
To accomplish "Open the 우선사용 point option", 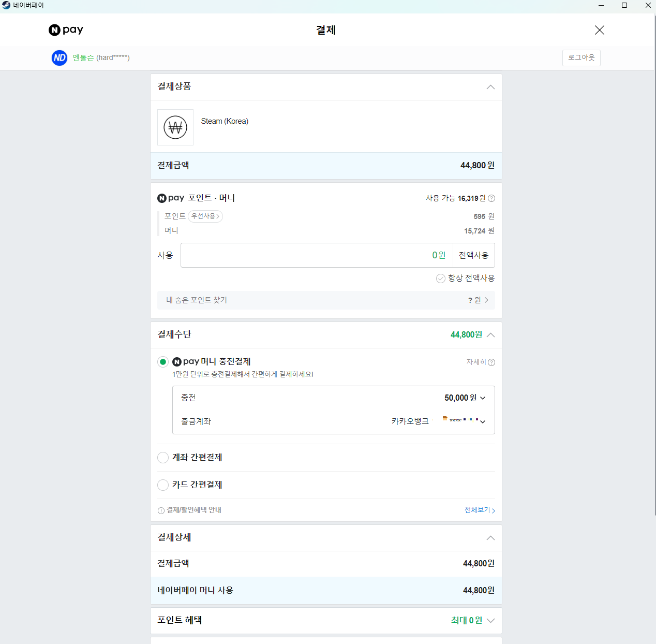I will (x=205, y=216).
